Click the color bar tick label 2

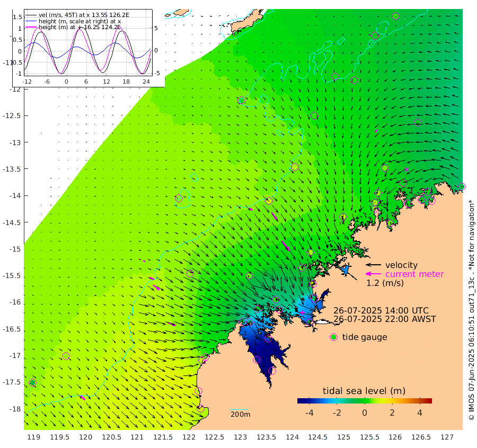[x=392, y=413]
